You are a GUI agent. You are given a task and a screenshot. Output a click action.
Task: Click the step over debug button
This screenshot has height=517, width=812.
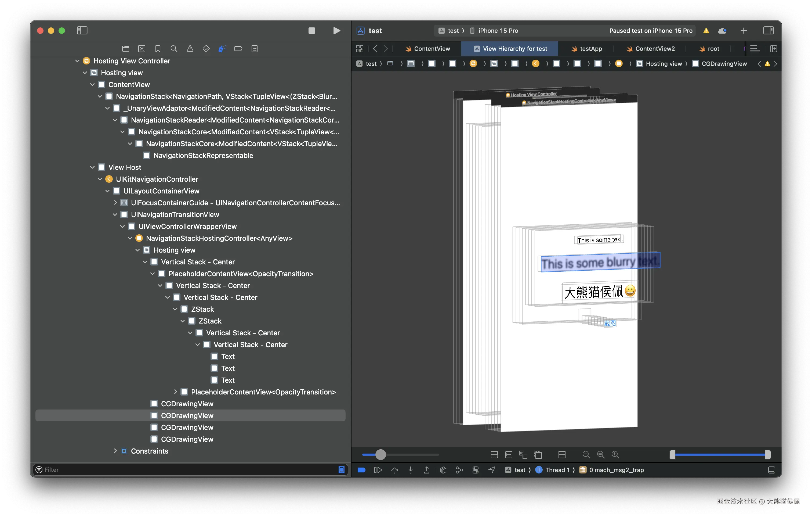[x=394, y=470]
